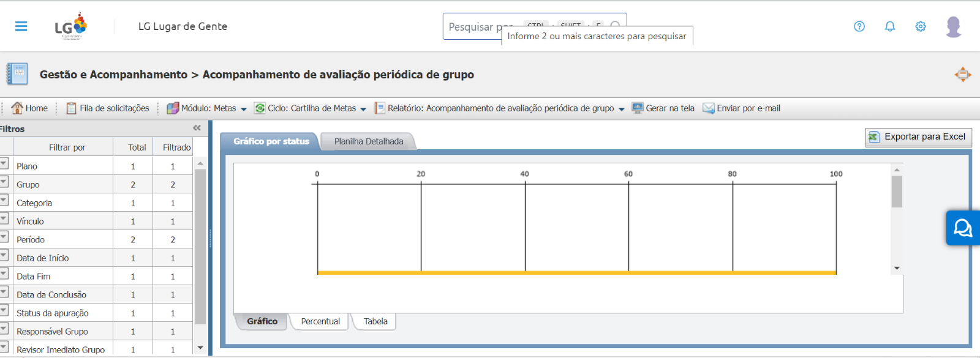Select the Grupo filter row label
The height and width of the screenshot is (358, 980).
(28, 185)
